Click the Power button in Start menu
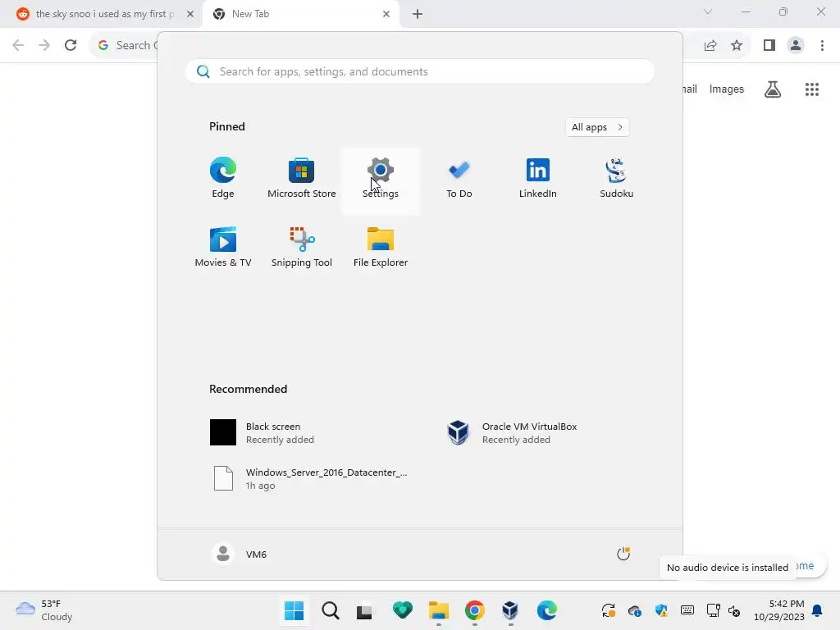Image resolution: width=840 pixels, height=630 pixels. coord(623,554)
